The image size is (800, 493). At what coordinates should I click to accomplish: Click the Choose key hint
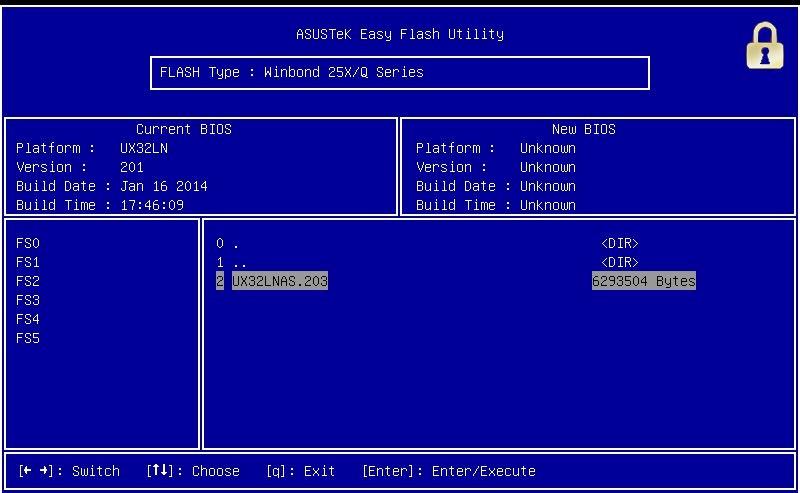[193, 471]
